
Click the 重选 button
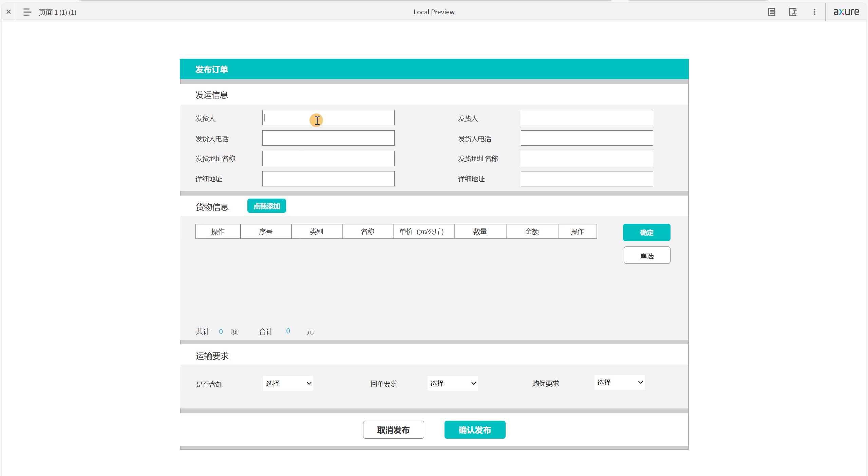647,255
